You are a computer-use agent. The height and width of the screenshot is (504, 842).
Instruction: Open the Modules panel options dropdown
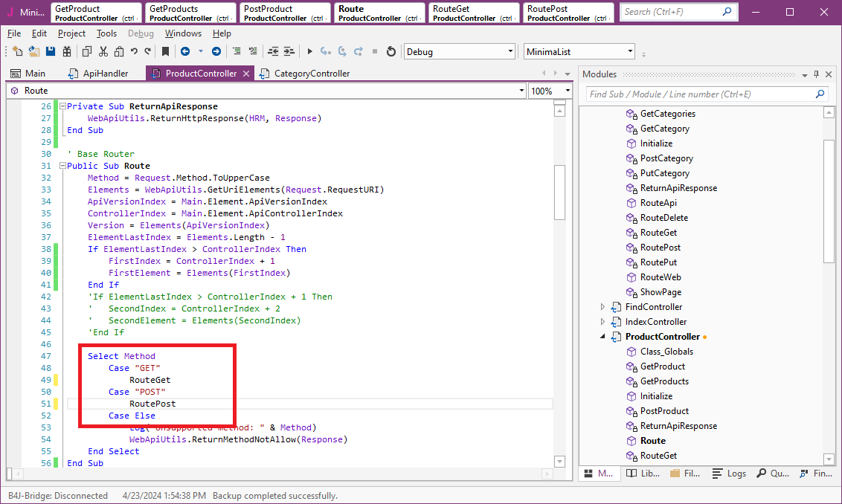pyautogui.click(x=804, y=74)
